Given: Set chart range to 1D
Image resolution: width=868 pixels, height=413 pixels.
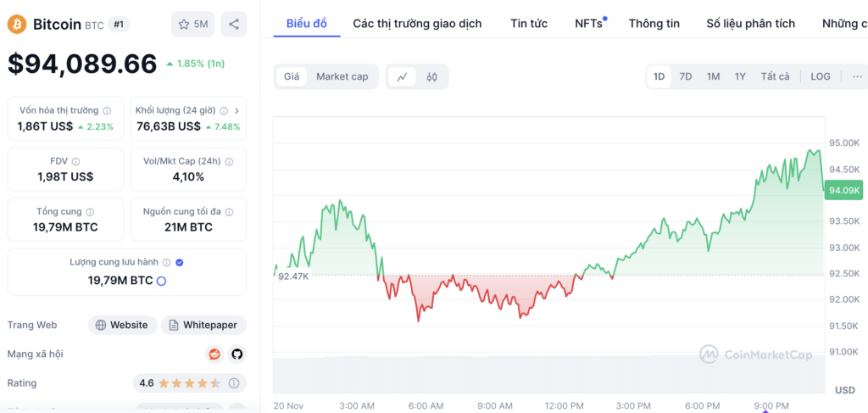Looking at the screenshot, I should coord(659,76).
